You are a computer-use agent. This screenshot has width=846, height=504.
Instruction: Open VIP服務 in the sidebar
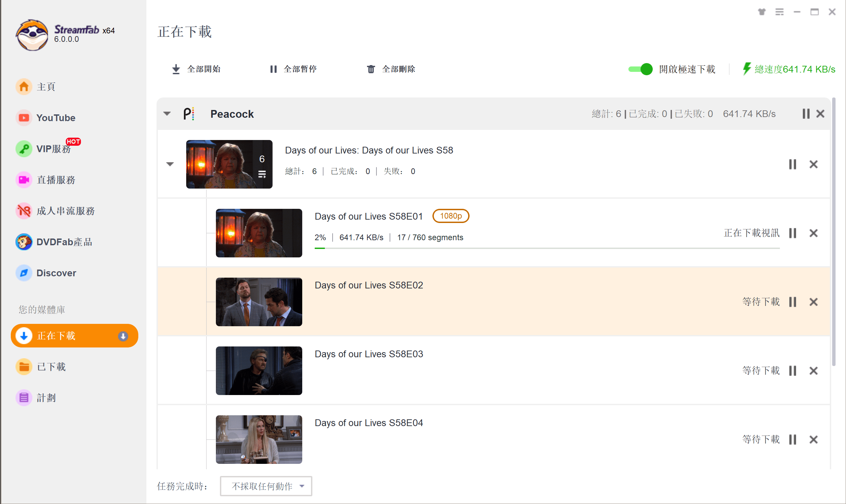(x=53, y=149)
